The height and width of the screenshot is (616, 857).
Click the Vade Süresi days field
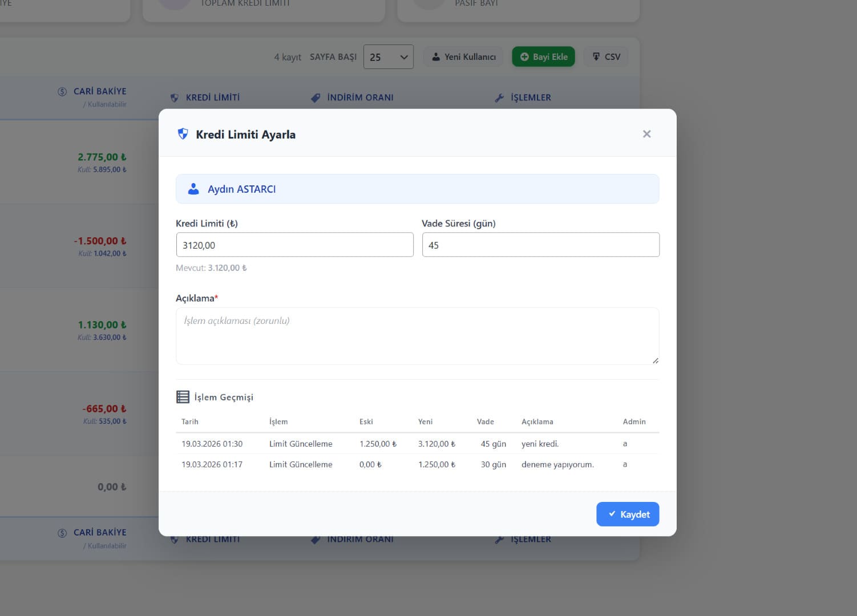540,245
